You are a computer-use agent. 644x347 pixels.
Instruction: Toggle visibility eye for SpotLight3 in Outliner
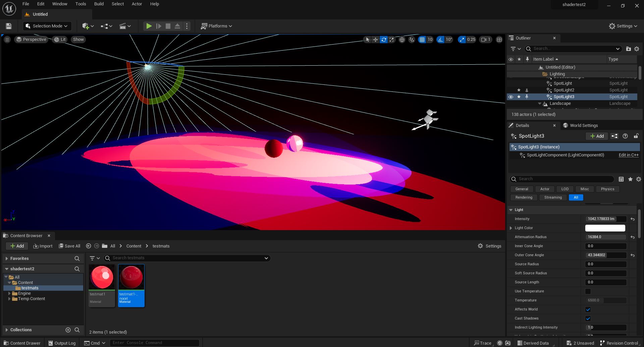coord(511,97)
